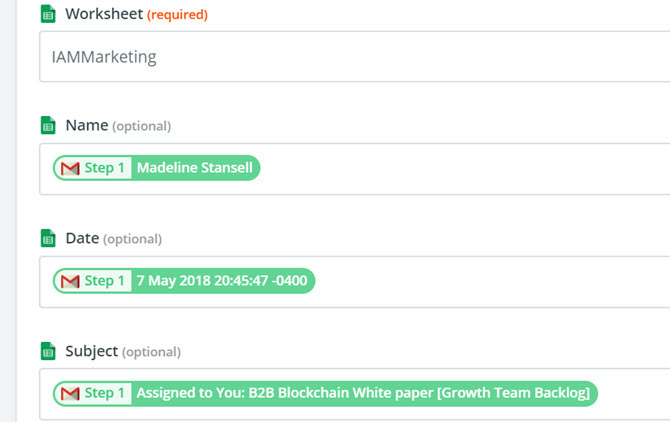Click the orange required indicator text

(177, 15)
